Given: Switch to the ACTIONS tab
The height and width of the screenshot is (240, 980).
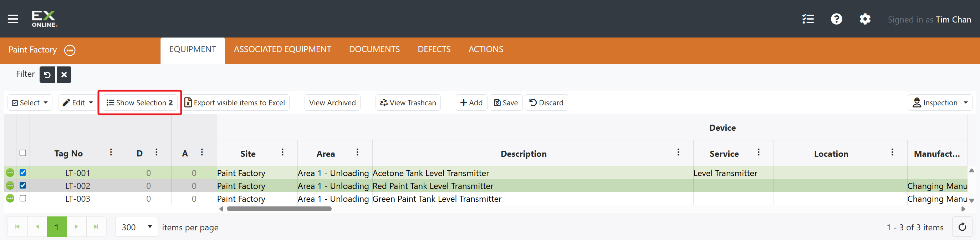Looking at the screenshot, I should click(486, 50).
